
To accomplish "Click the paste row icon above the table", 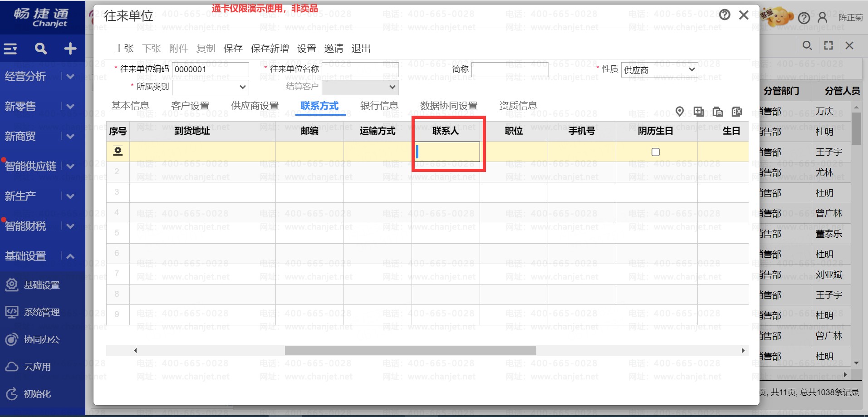I will pos(717,112).
